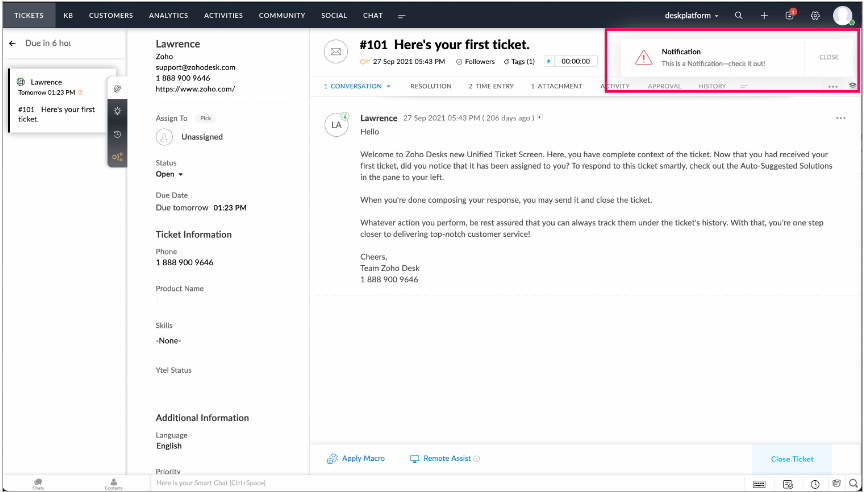This screenshot has width=864, height=492.
Task: Expand more top navigation modules menu
Action: pyautogui.click(x=402, y=16)
